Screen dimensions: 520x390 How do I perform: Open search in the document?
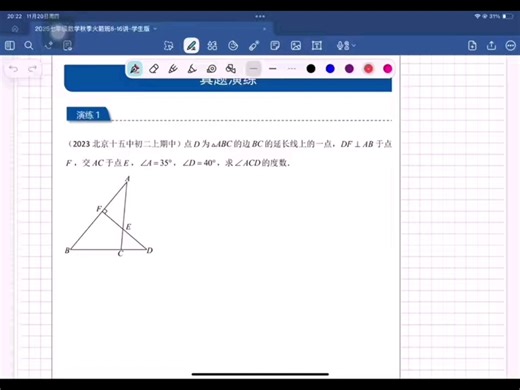click(29, 45)
